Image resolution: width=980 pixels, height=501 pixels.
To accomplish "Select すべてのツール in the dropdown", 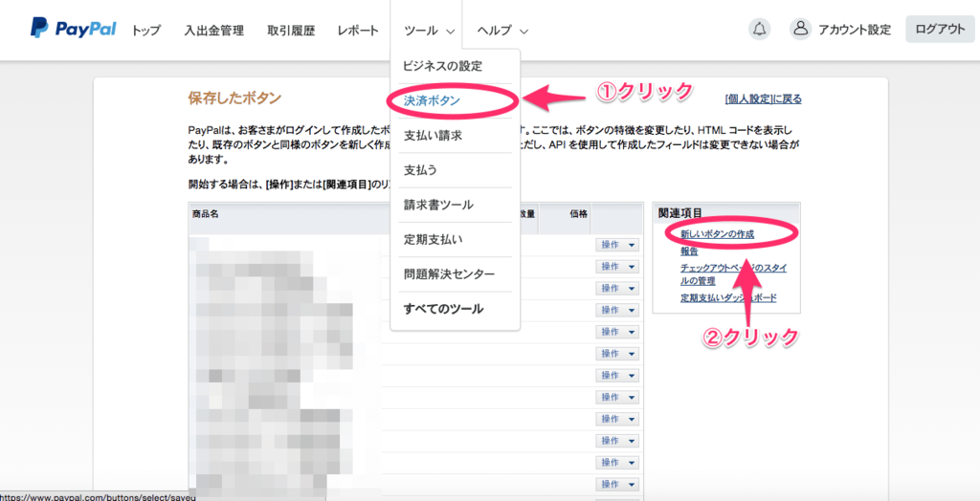I will click(443, 309).
